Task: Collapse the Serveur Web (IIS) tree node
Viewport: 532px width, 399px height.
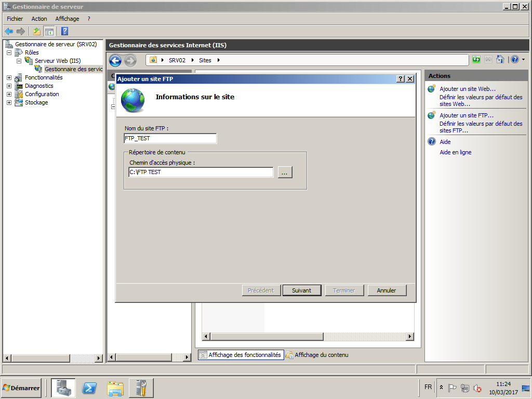Action: click(x=18, y=61)
